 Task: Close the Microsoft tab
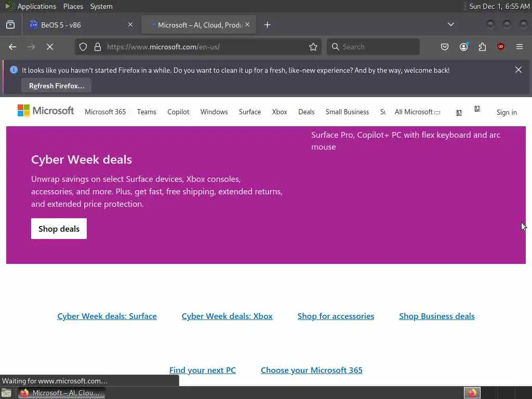[247, 25]
